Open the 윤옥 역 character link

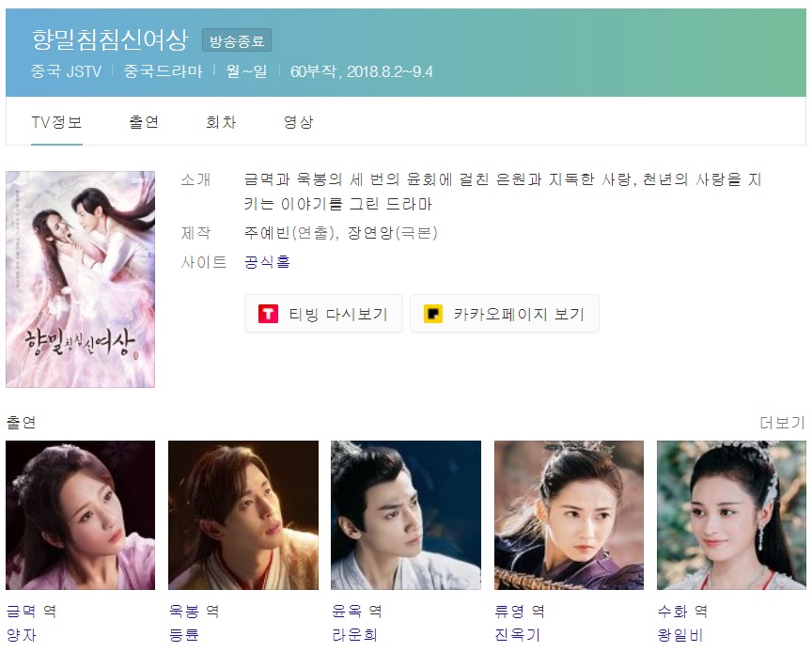pos(357,612)
